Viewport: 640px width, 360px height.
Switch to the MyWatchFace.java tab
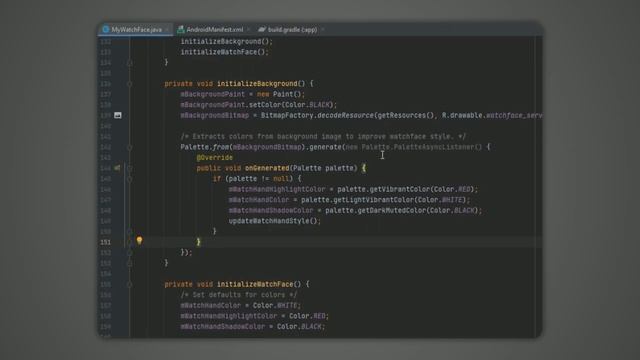click(136, 29)
